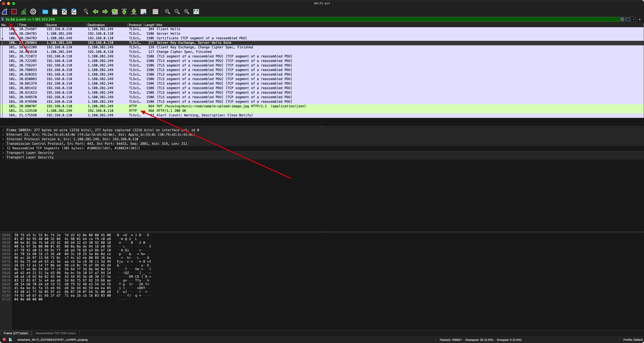Open capture options gear icon
This screenshot has height=343, width=644.
(33, 11)
